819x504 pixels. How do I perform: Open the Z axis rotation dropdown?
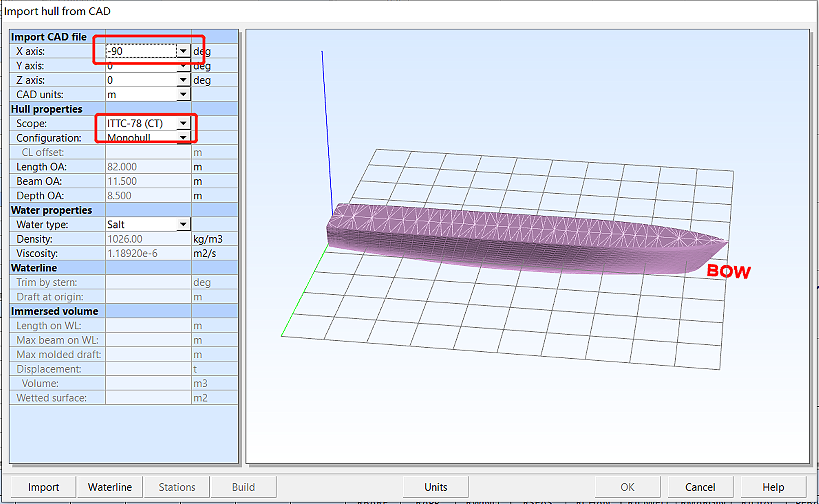[183, 80]
